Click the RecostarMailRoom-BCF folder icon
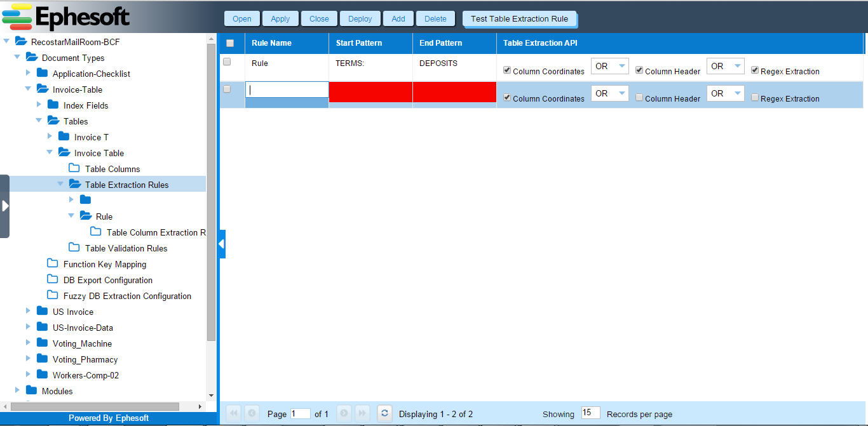868x426 pixels. [21, 41]
